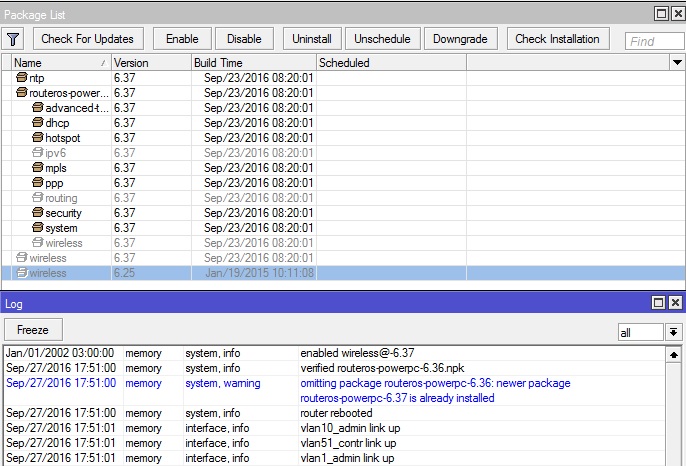Click the log filter field showing all
Viewport: 686px width, 466px height.
640,332
